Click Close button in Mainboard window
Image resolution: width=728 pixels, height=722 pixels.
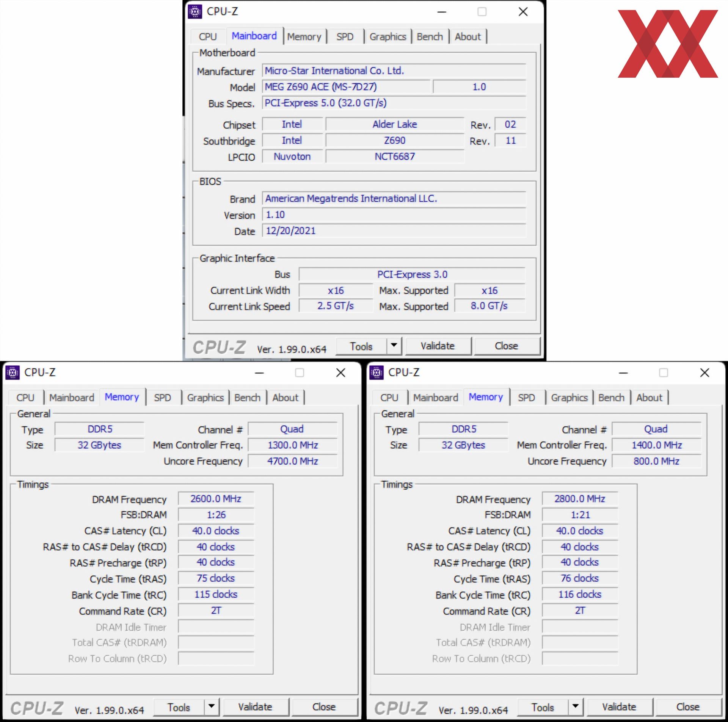point(507,346)
